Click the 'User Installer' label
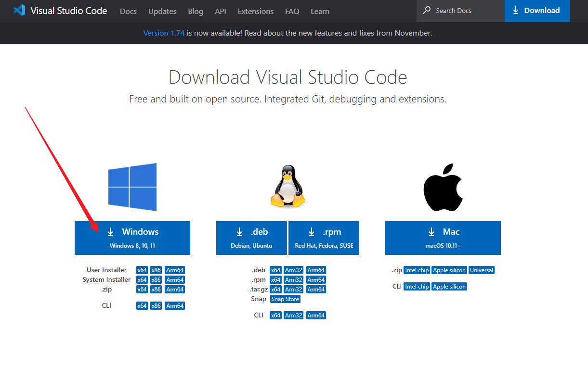This screenshot has height=366, width=588. click(x=107, y=270)
